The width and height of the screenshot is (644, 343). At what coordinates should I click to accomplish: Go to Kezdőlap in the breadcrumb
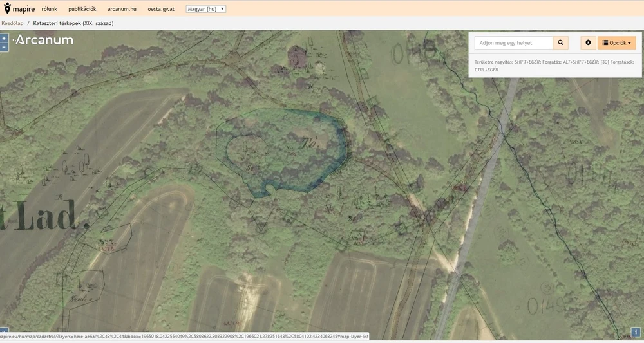point(12,23)
